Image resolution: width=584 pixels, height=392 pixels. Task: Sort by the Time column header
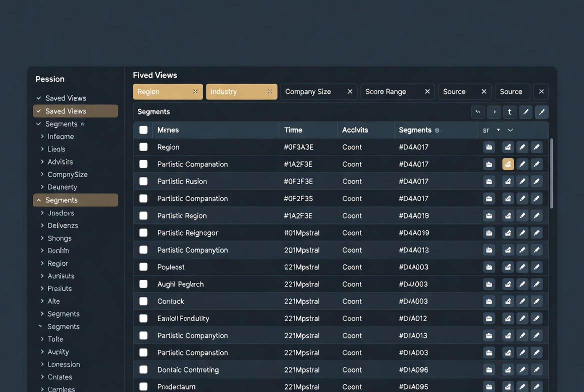tap(293, 130)
